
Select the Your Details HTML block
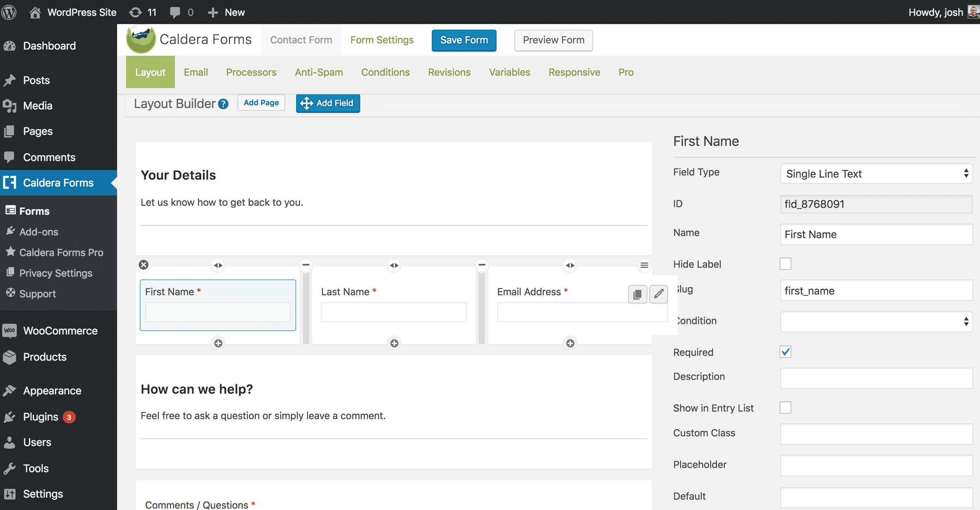pos(394,199)
